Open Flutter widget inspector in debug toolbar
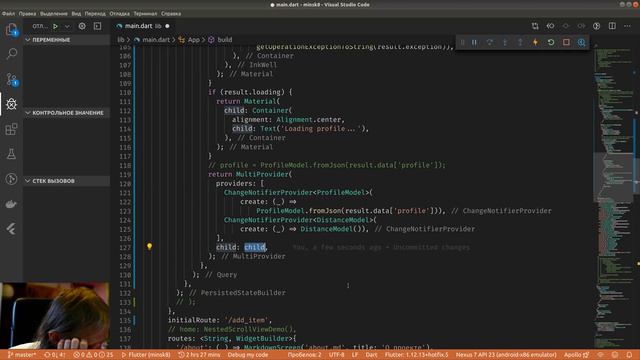Image resolution: width=640 pixels, height=360 pixels. coord(582,42)
